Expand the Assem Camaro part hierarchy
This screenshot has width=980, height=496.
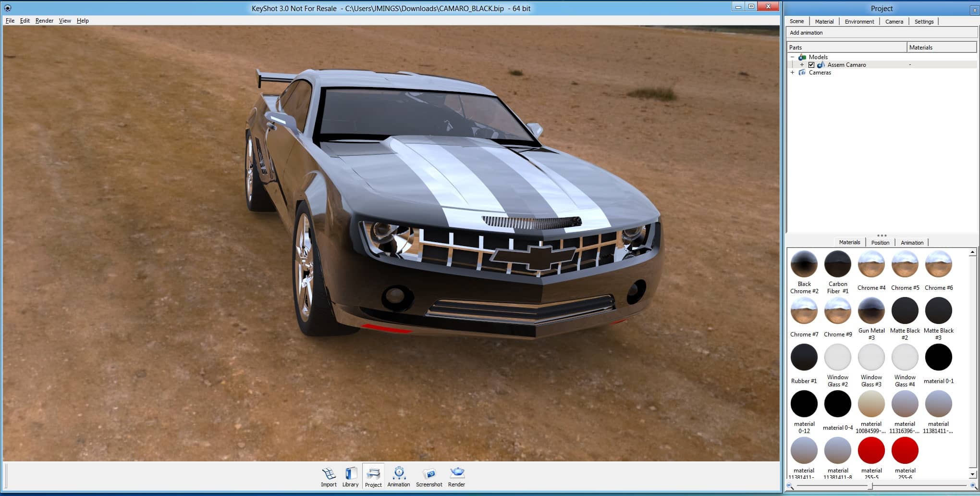click(x=801, y=64)
